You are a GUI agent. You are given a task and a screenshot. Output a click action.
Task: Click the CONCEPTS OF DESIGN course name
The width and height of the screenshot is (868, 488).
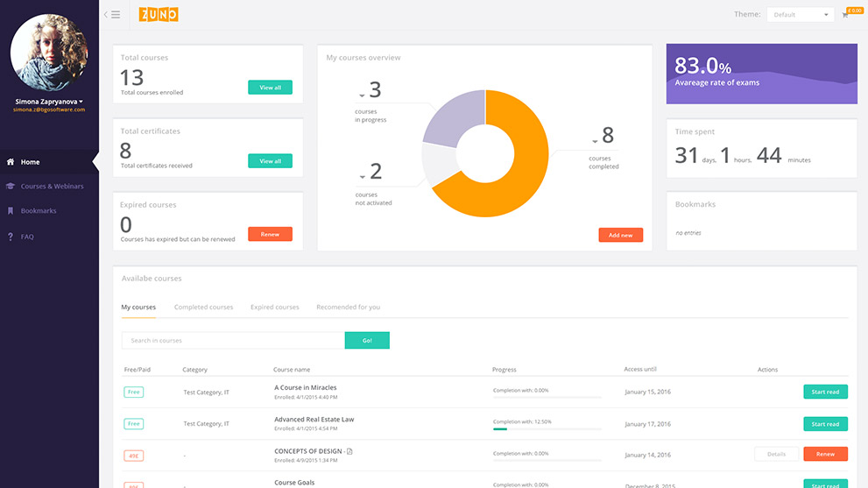click(307, 451)
